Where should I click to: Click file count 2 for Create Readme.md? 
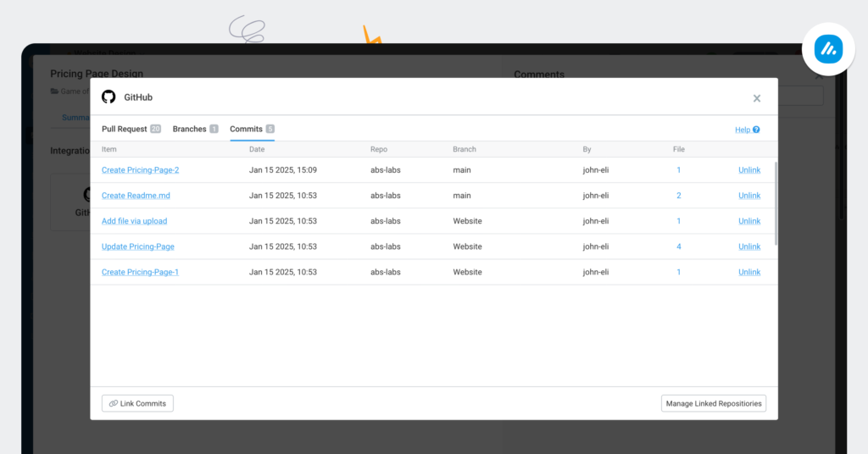pos(678,196)
